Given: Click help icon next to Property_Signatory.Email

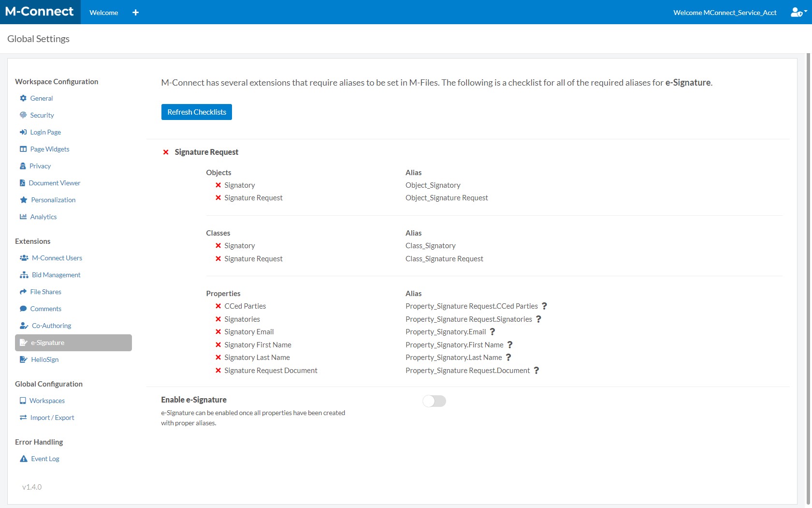Looking at the screenshot, I should 493,332.
